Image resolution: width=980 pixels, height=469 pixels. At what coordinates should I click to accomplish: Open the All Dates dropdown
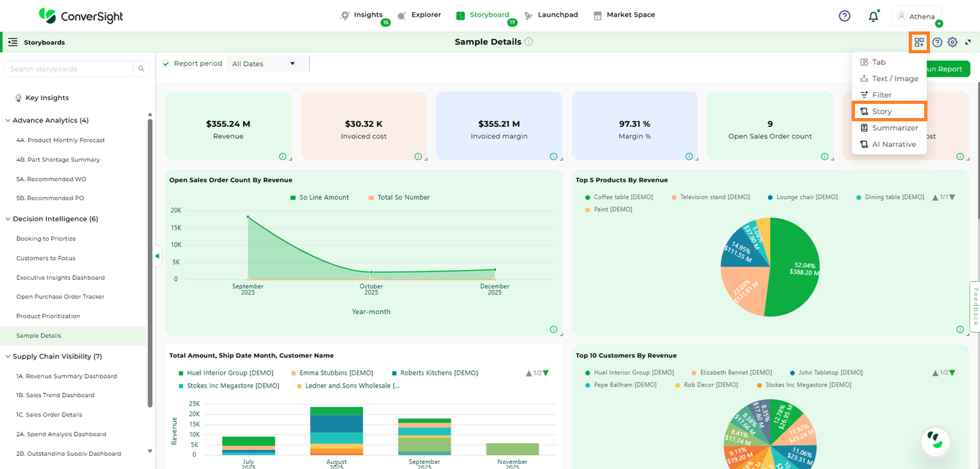point(264,64)
